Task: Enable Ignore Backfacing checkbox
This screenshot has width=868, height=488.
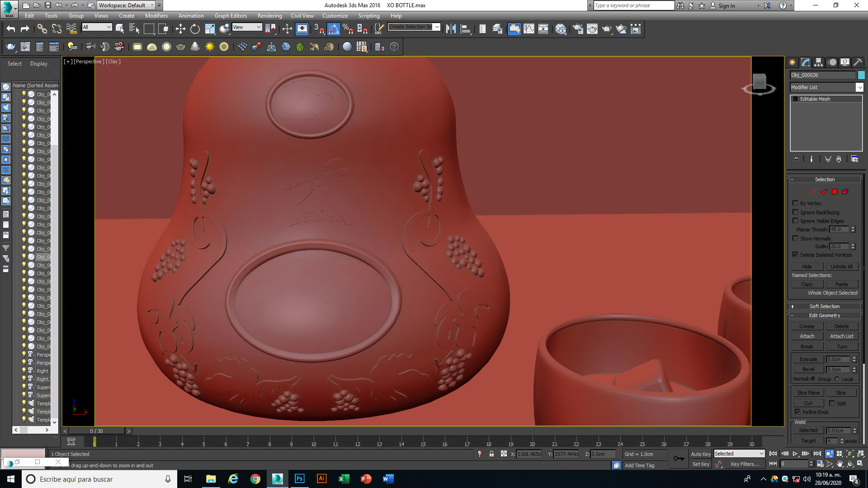Action: tap(796, 212)
